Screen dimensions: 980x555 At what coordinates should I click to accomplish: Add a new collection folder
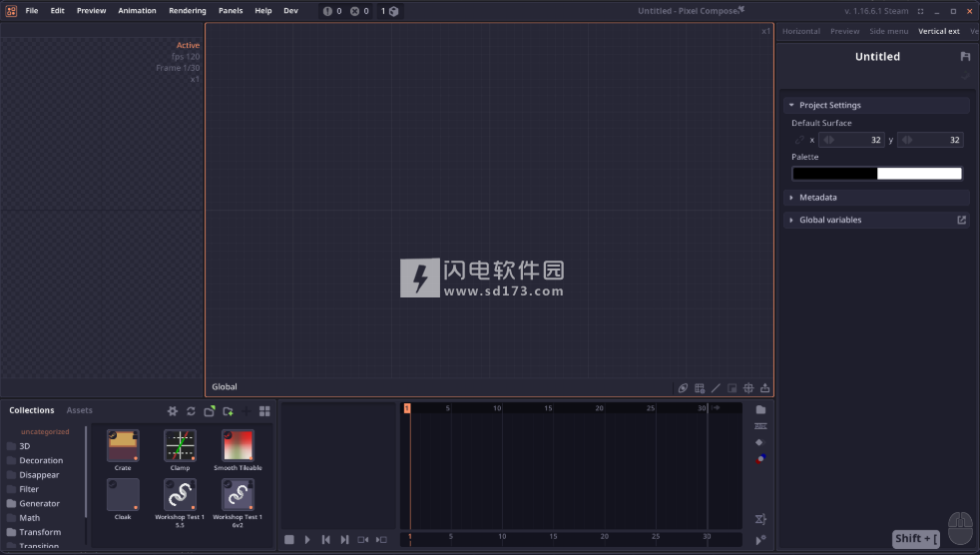tap(229, 410)
